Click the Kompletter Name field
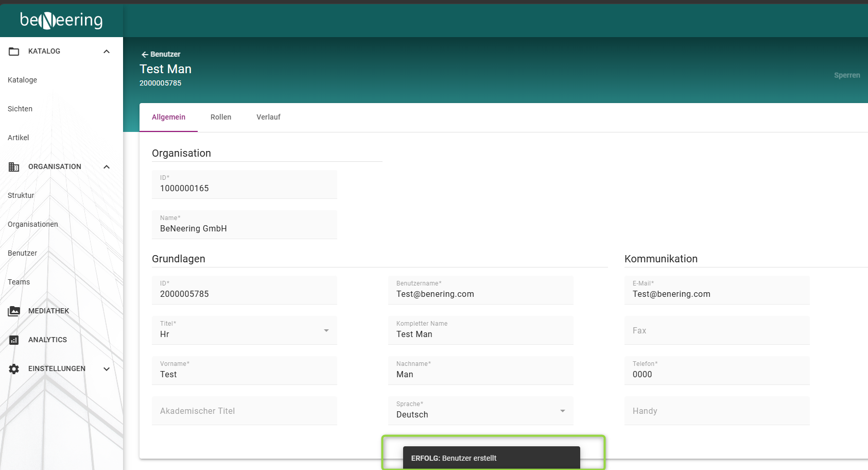Screen dimensions: 868x470 click(x=481, y=330)
